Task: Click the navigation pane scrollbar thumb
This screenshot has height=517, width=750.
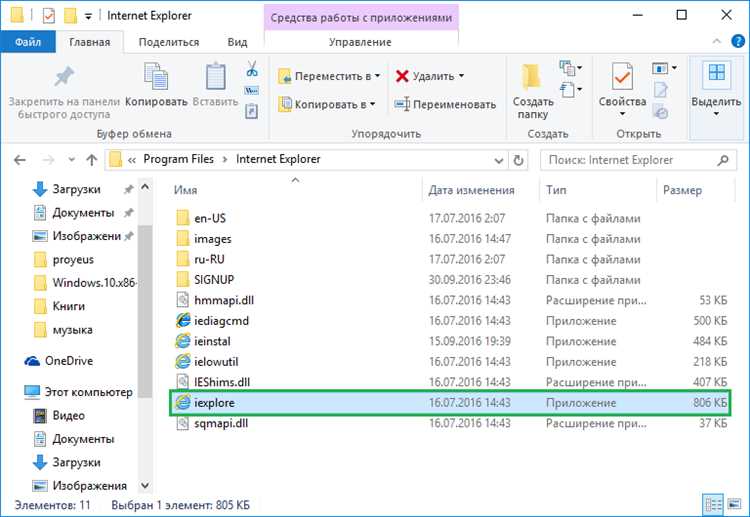Action: [x=145, y=311]
